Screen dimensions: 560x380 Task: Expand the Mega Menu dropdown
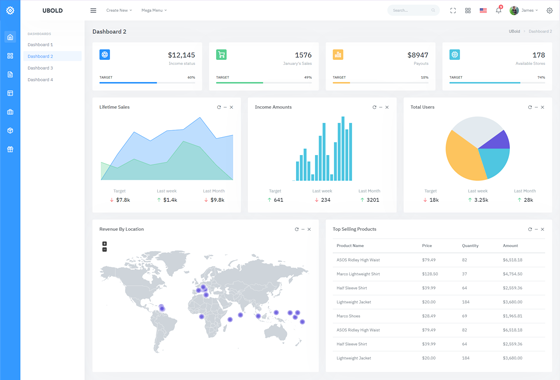(x=154, y=10)
